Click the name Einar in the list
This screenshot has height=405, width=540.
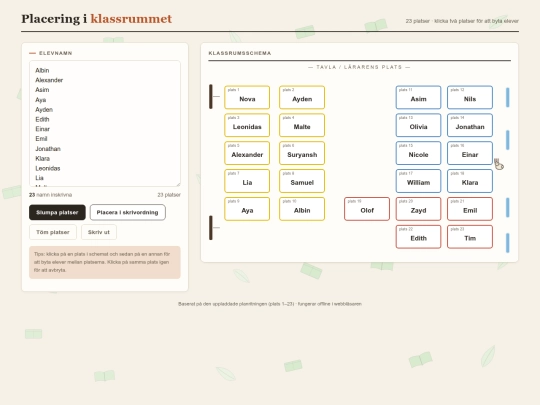(x=42, y=129)
